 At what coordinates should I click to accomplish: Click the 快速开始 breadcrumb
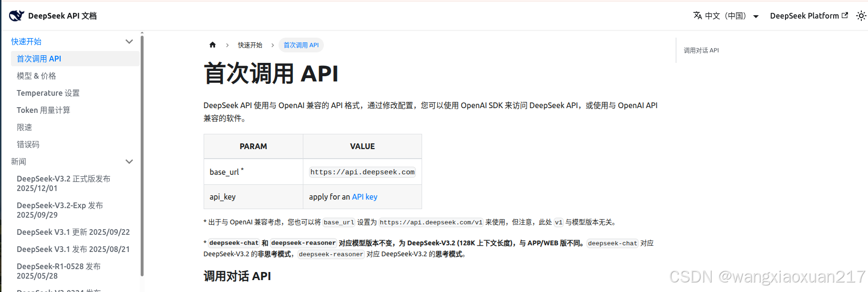250,45
